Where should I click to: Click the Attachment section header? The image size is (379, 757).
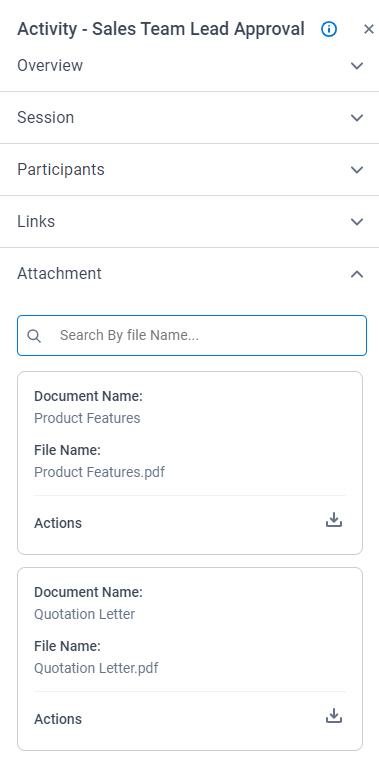tap(189, 274)
